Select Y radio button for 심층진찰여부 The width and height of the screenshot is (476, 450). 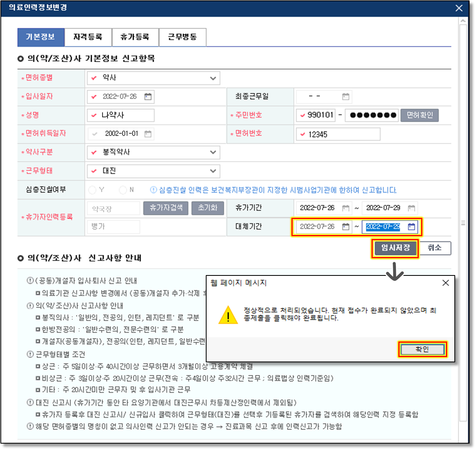(92, 190)
